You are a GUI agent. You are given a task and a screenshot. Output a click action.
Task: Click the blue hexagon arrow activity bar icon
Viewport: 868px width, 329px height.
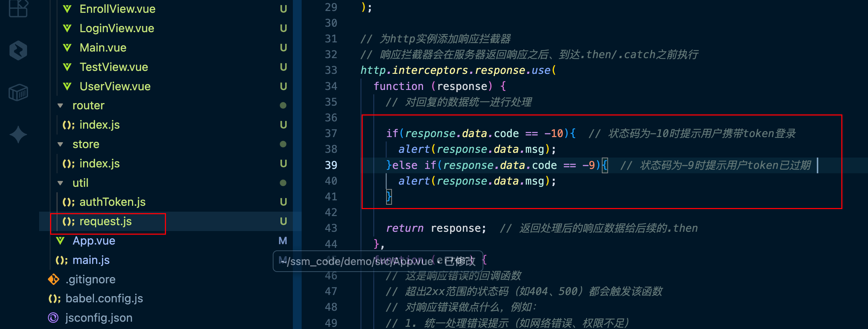[x=18, y=50]
